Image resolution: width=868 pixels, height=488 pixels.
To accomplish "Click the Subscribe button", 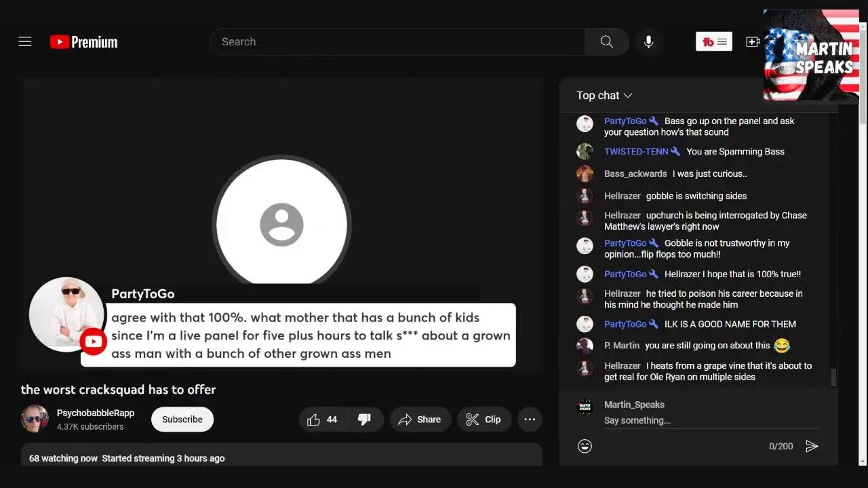I will coord(182,420).
